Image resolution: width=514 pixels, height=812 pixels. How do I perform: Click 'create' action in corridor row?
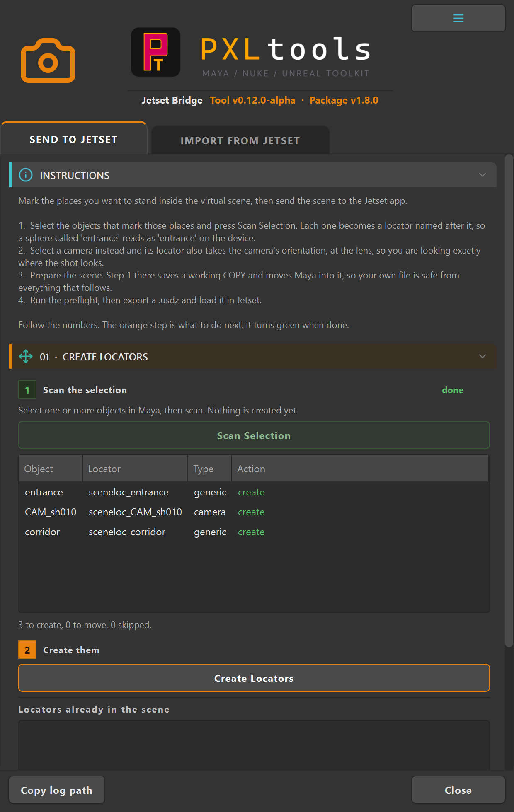(x=251, y=532)
